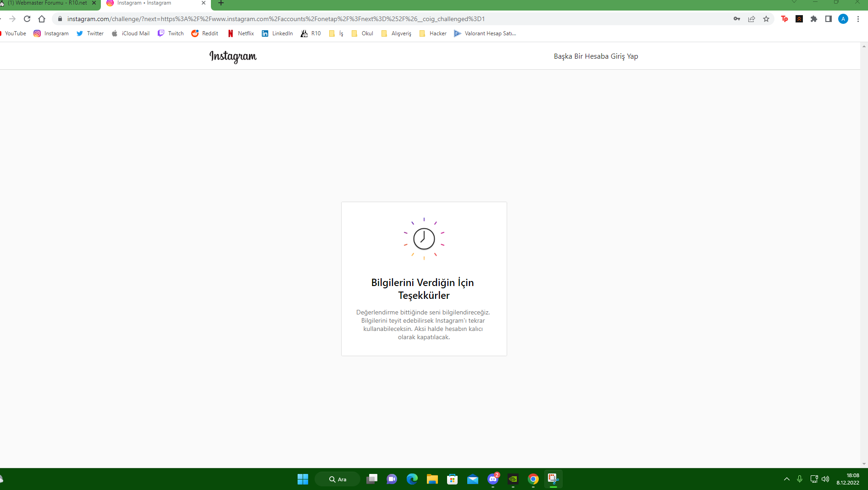Image resolution: width=868 pixels, height=490 pixels.
Task: Share this page via share icon
Action: coord(752,19)
